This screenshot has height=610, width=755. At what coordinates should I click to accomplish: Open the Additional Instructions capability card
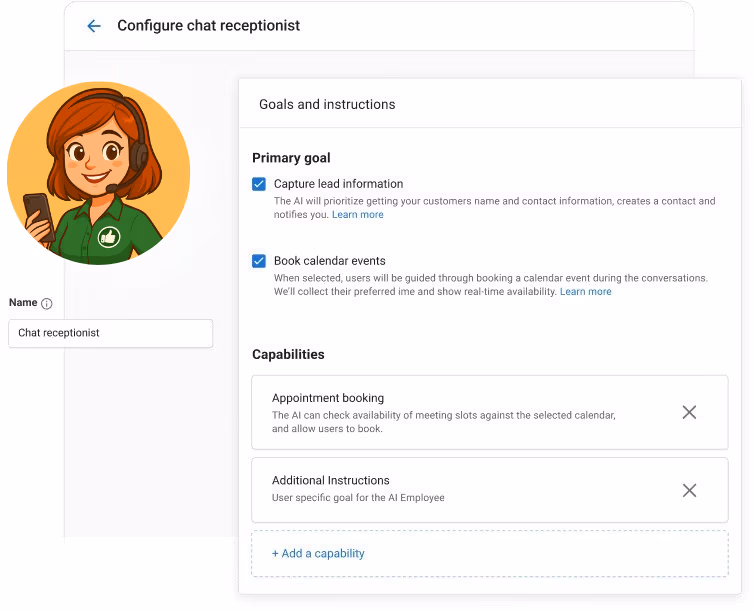[450, 490]
